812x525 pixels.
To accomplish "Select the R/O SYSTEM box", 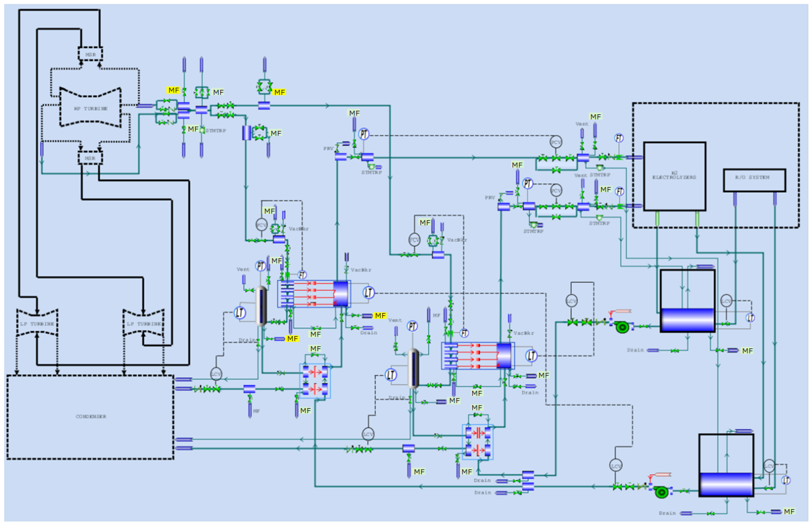I will pos(754,180).
